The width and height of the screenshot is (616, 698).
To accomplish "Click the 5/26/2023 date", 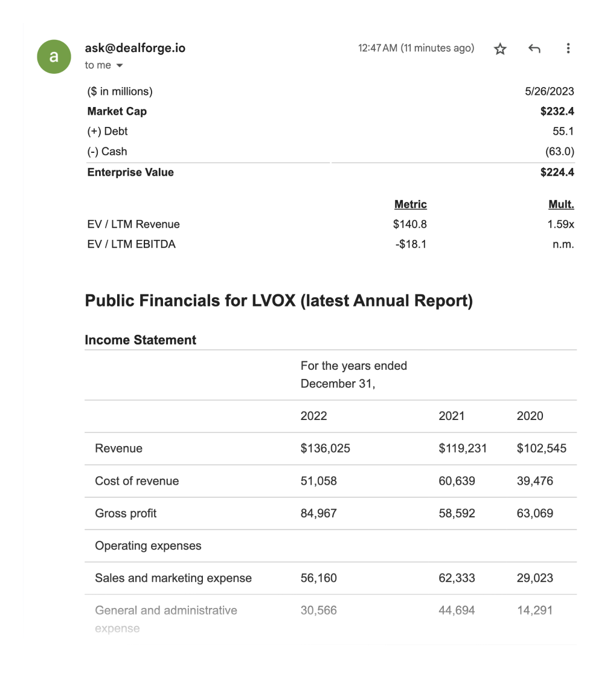I will click(550, 91).
